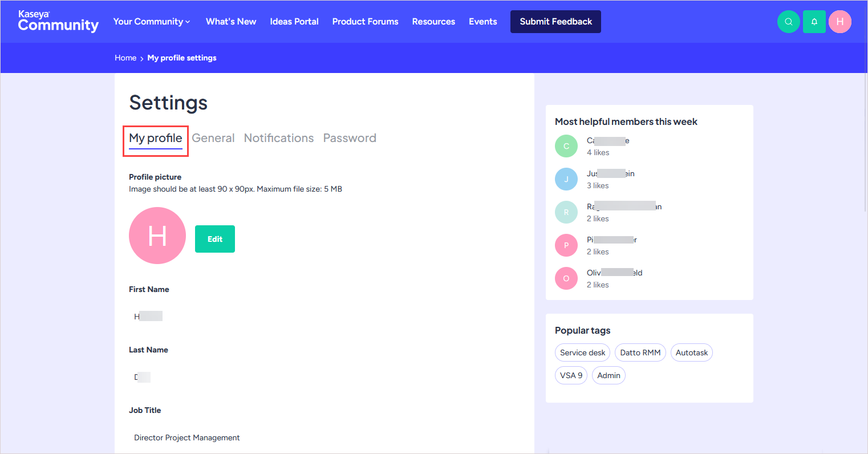Screen dimensions: 868x454
Task: Click the blue J member avatar
Action: [x=566, y=179]
